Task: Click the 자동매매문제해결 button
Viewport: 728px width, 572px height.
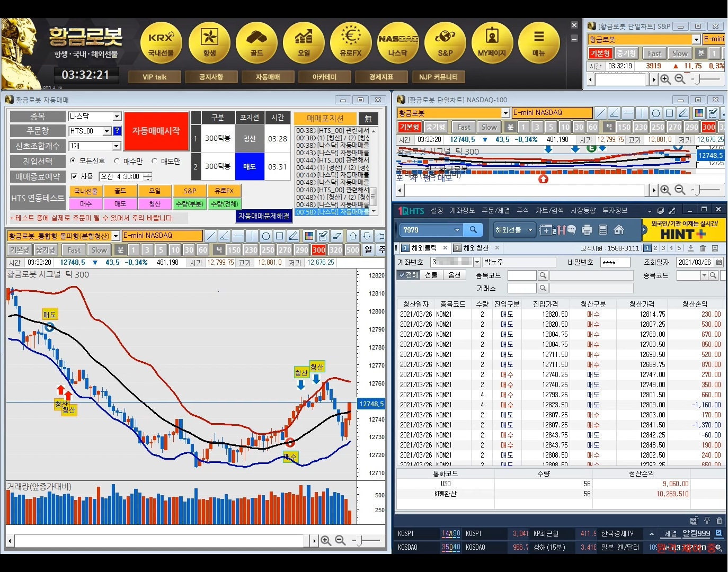Action: pos(264,216)
